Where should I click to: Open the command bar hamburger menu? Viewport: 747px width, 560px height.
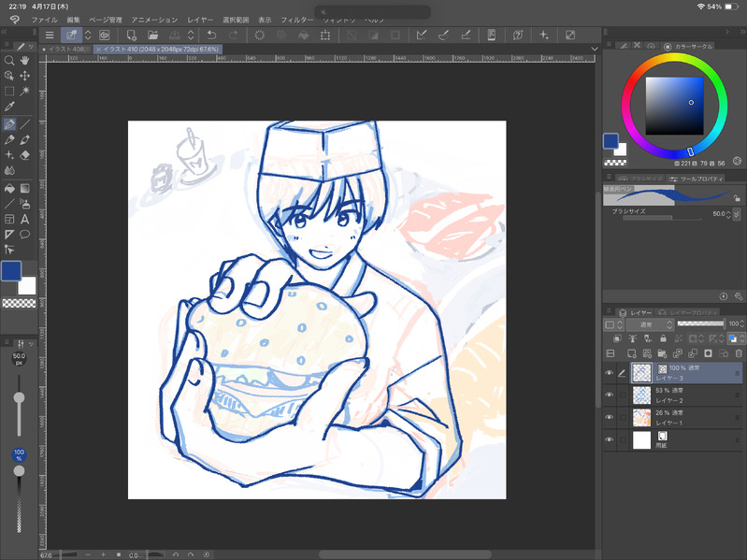coord(49,36)
